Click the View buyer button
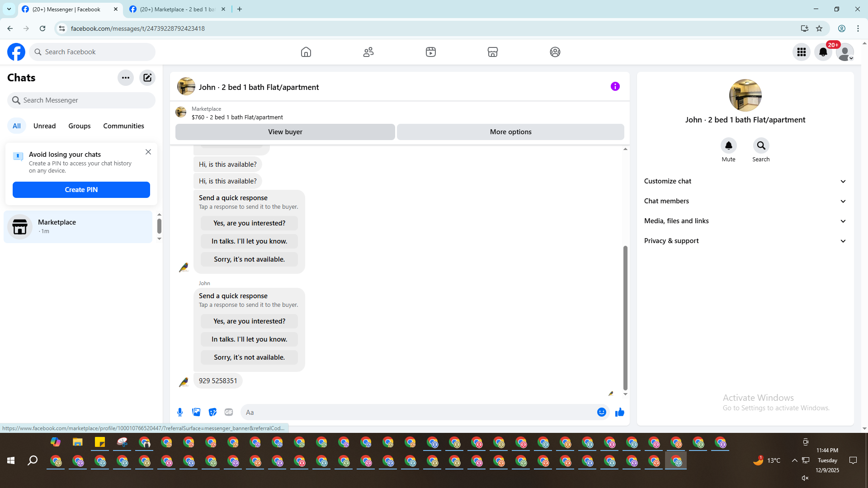Viewport: 868px width, 488px height. (285, 132)
